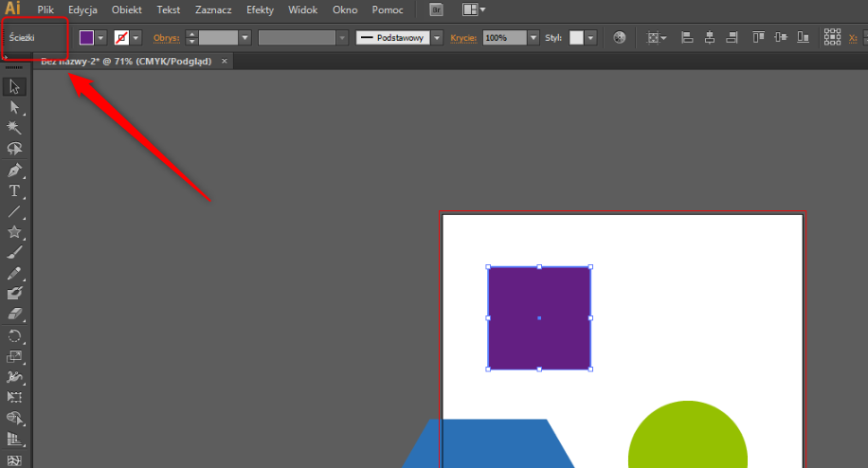
Task: Select the Eraser tool
Action: coord(14,314)
